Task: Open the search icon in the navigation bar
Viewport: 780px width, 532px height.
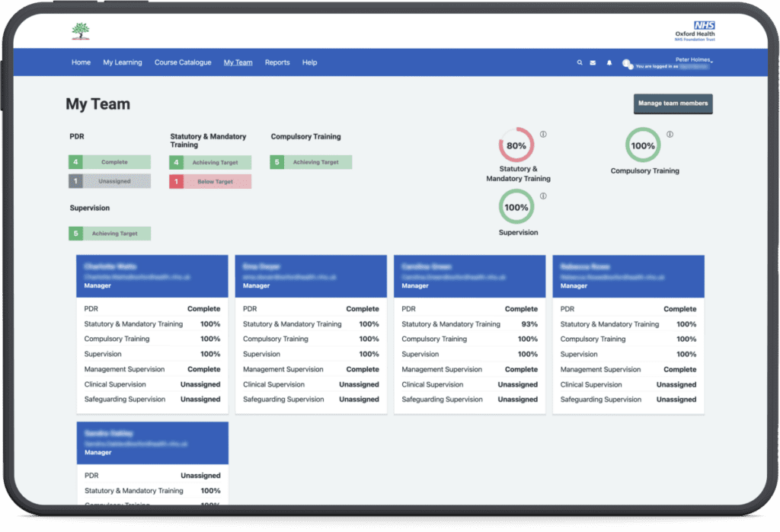Action: pyautogui.click(x=580, y=62)
